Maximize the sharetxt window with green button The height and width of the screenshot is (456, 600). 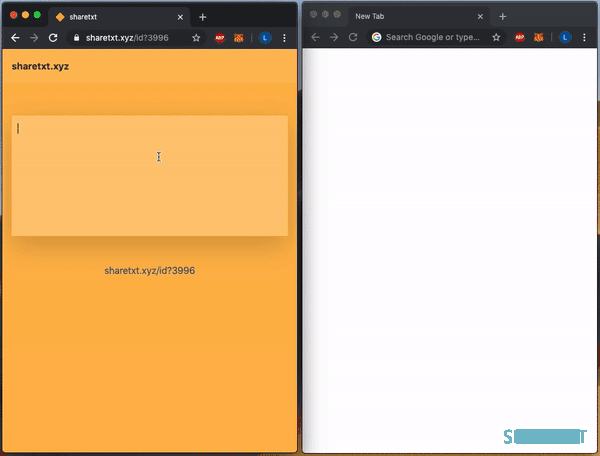click(x=37, y=15)
